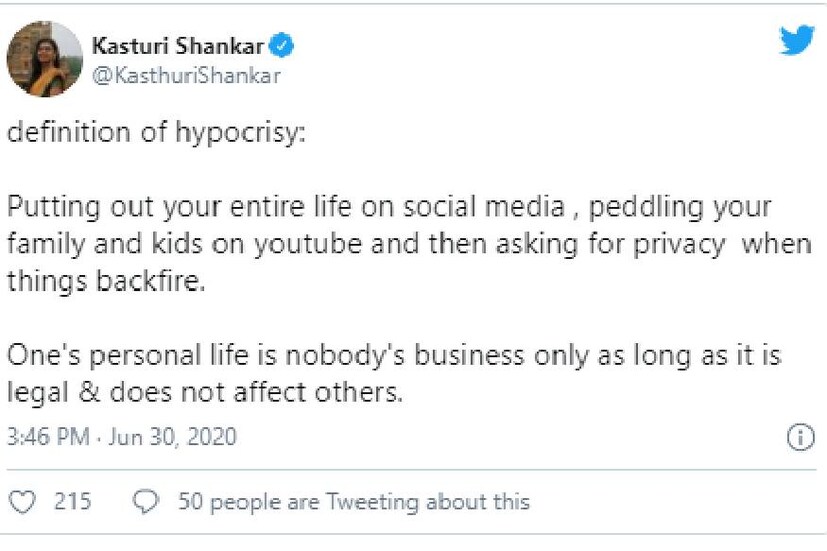
Task: Click the blue verified badge
Action: 284,46
